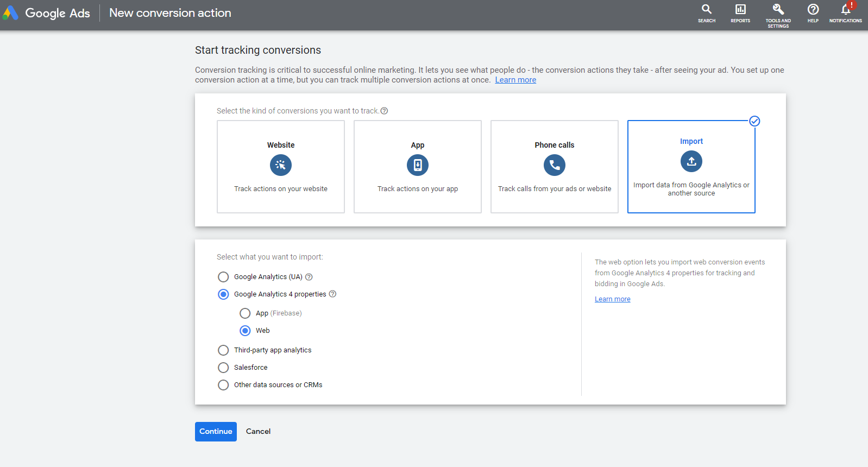Open Learn more link in web option panel
Screen dimensions: 868x467
pyautogui.click(x=613, y=299)
